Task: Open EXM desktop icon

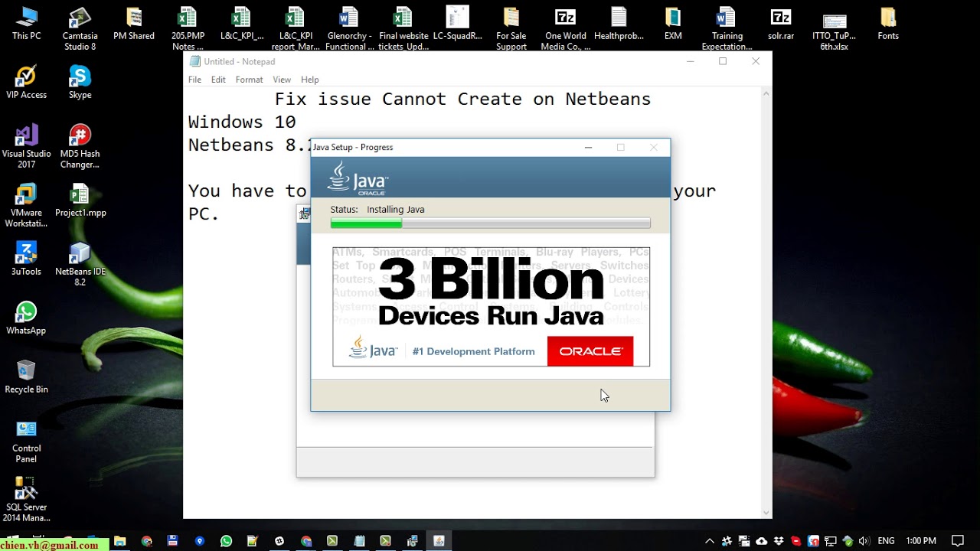Action: [x=673, y=24]
